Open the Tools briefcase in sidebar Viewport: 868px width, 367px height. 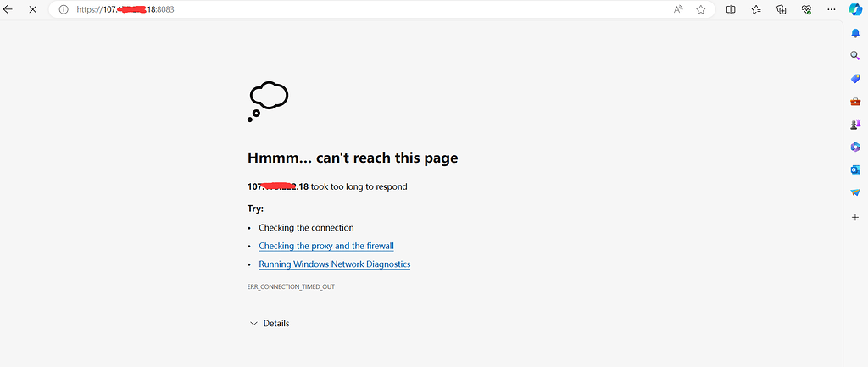point(855,101)
